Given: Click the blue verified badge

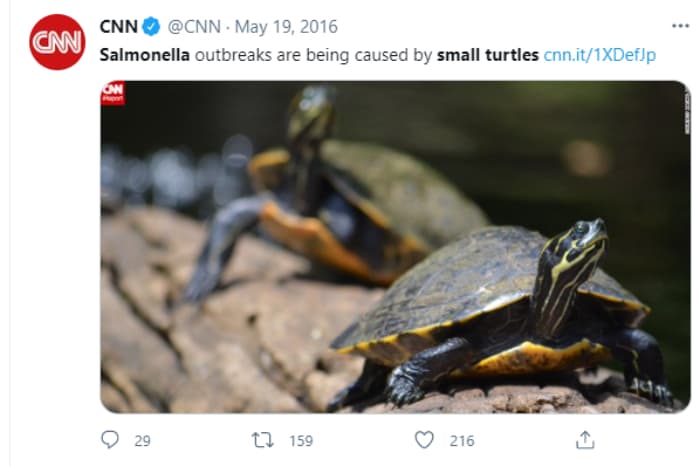Looking at the screenshot, I should coord(152,27).
